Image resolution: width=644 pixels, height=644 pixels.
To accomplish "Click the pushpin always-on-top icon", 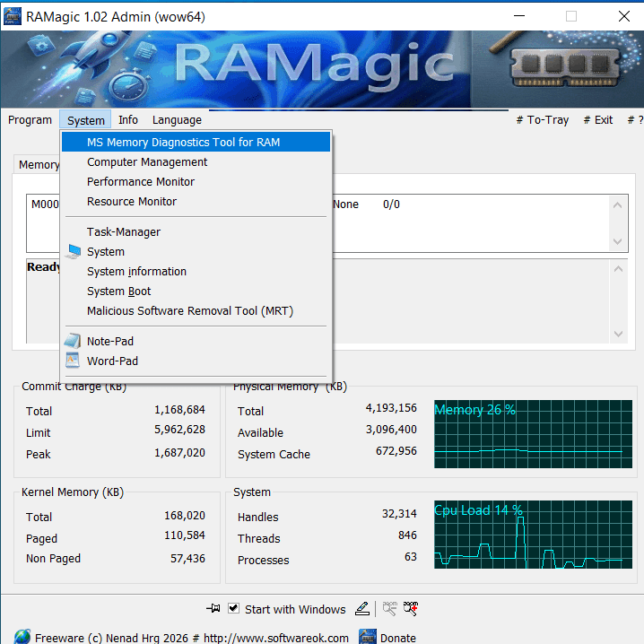I will pos(213,609).
